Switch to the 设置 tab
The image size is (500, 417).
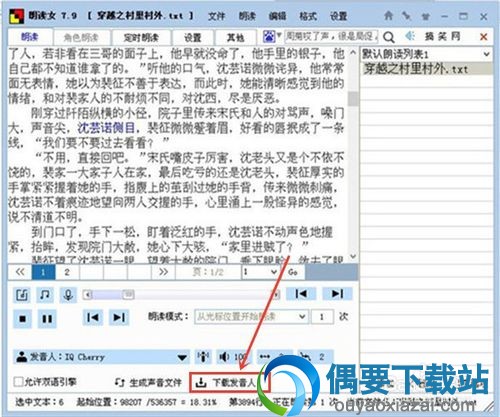coord(193,37)
